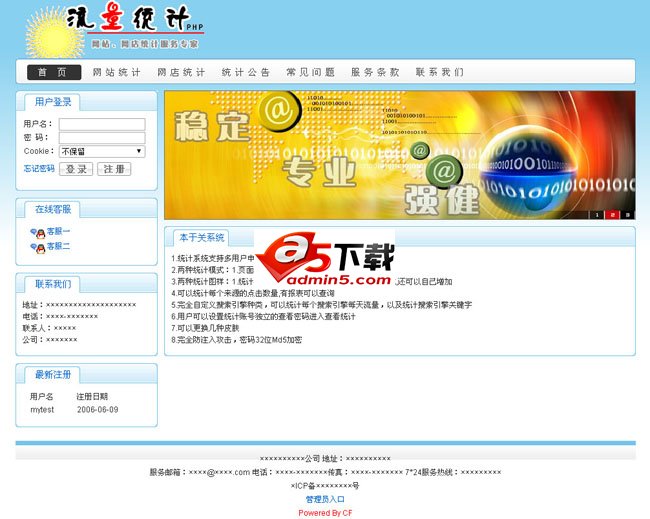Viewport: 650px width, 519px height.
Task: Click feature line 7 可以更换几种皮肤
Action: pos(205,328)
